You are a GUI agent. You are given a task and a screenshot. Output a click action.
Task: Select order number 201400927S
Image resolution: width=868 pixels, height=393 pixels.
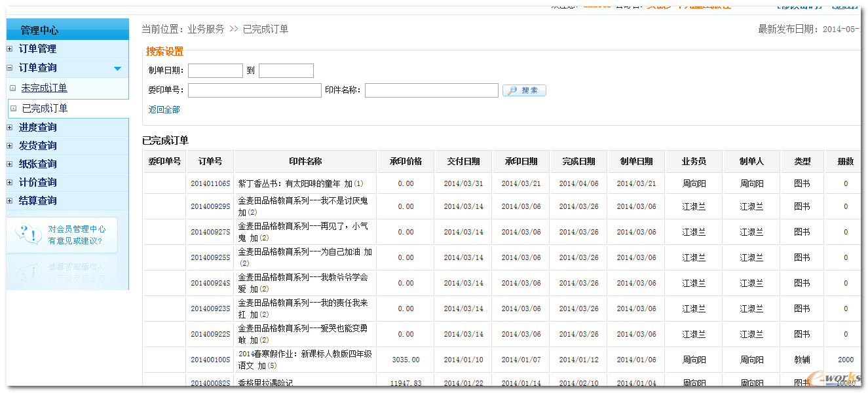[x=210, y=232]
